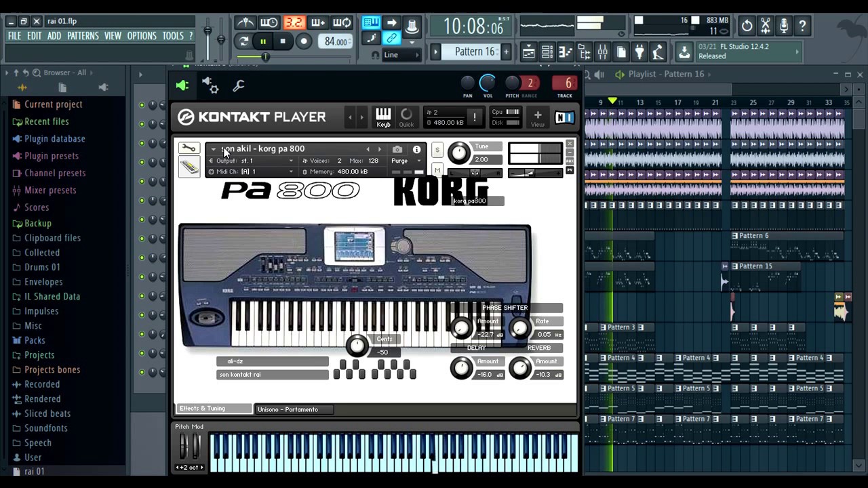Click the Kontakt instrument wrench edit icon
868x488 pixels.
(x=189, y=148)
